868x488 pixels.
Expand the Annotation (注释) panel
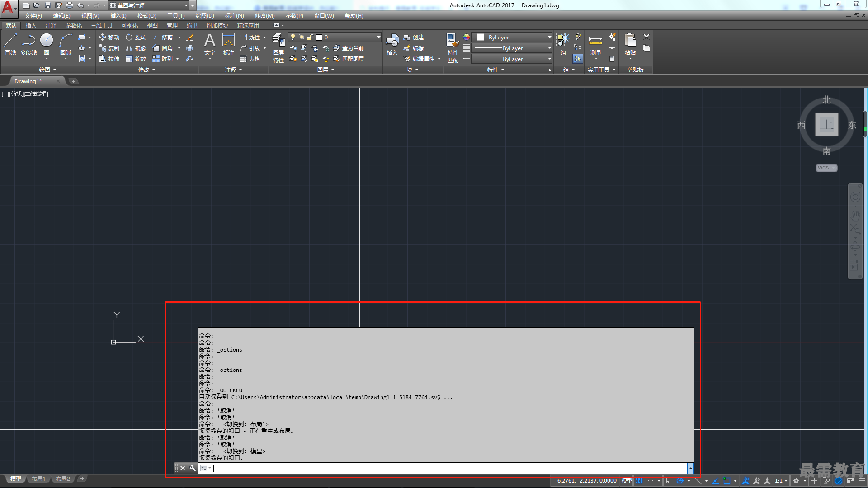[234, 70]
